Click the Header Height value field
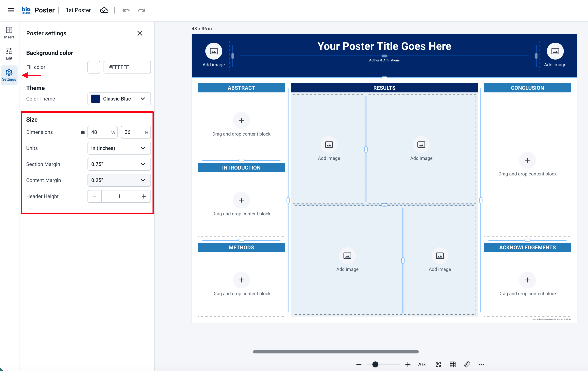Viewport: 588px width, 372px height. tap(119, 196)
